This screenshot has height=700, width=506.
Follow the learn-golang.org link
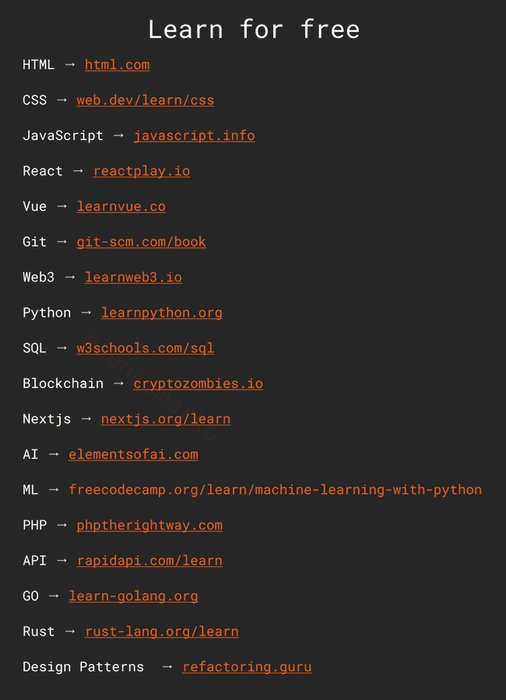coord(133,596)
